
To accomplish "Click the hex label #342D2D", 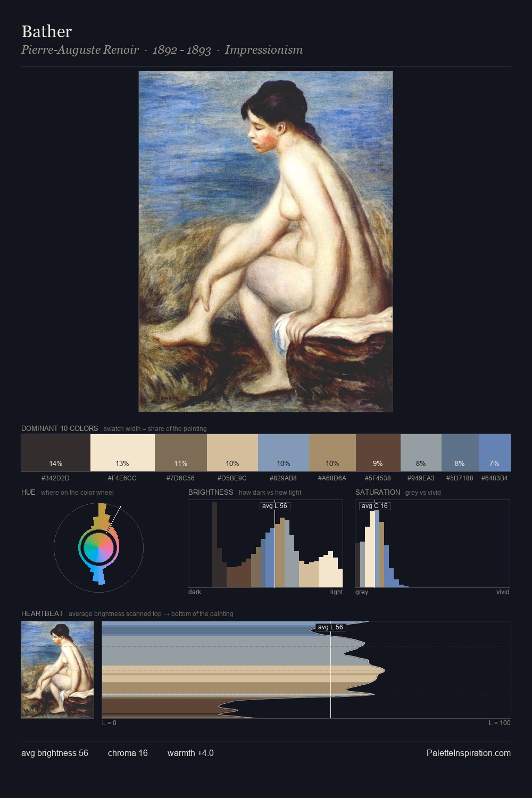I will tap(55, 478).
